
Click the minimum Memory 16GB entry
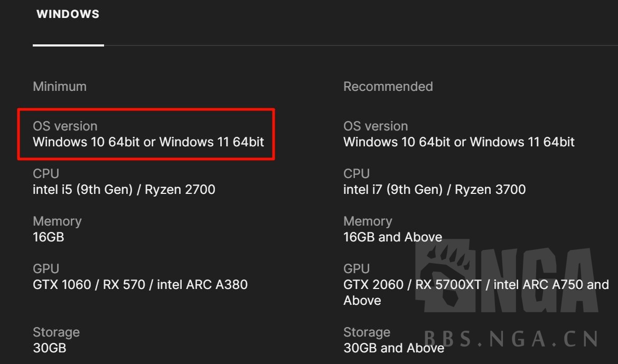point(48,237)
